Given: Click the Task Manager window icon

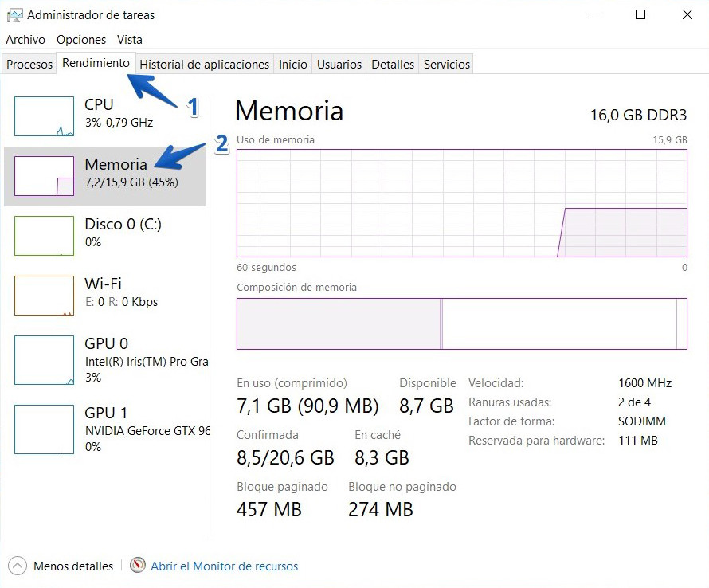Looking at the screenshot, I should click(x=13, y=14).
